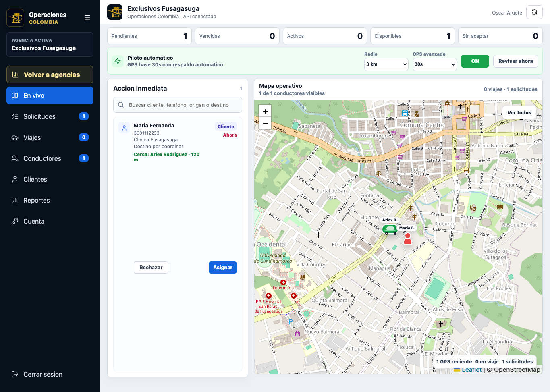
Task: Click the Operaciones Colombia logo in sidebar
Action: pyautogui.click(x=15, y=18)
